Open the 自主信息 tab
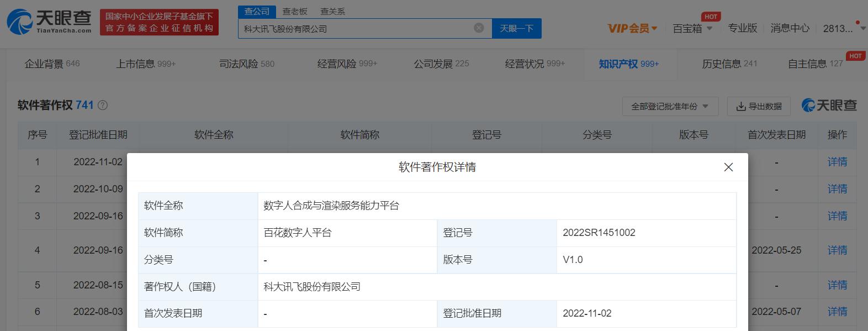Image resolution: width=868 pixels, height=331 pixels. tap(816, 64)
